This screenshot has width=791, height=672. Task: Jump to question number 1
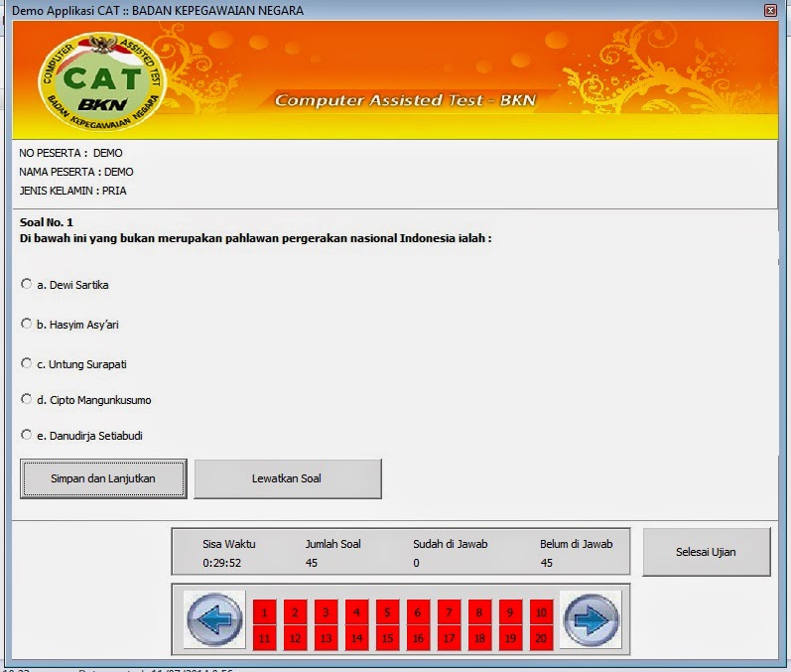point(264,612)
